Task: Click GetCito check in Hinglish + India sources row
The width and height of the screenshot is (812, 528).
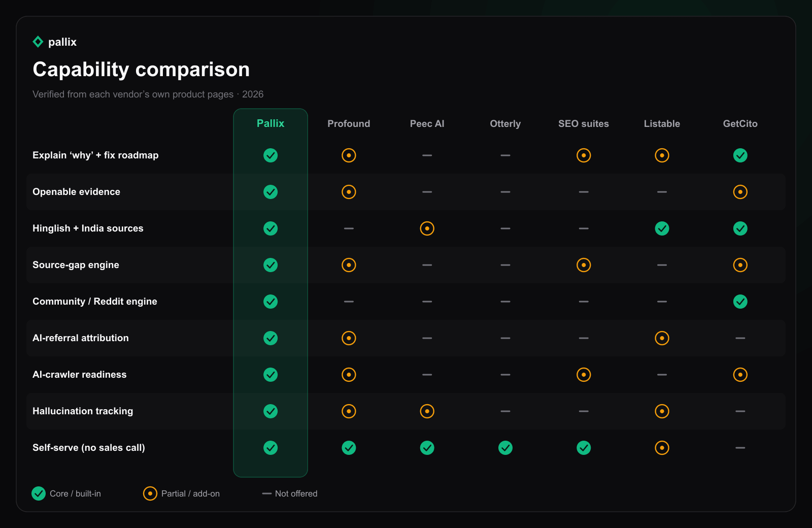Action: tap(740, 228)
